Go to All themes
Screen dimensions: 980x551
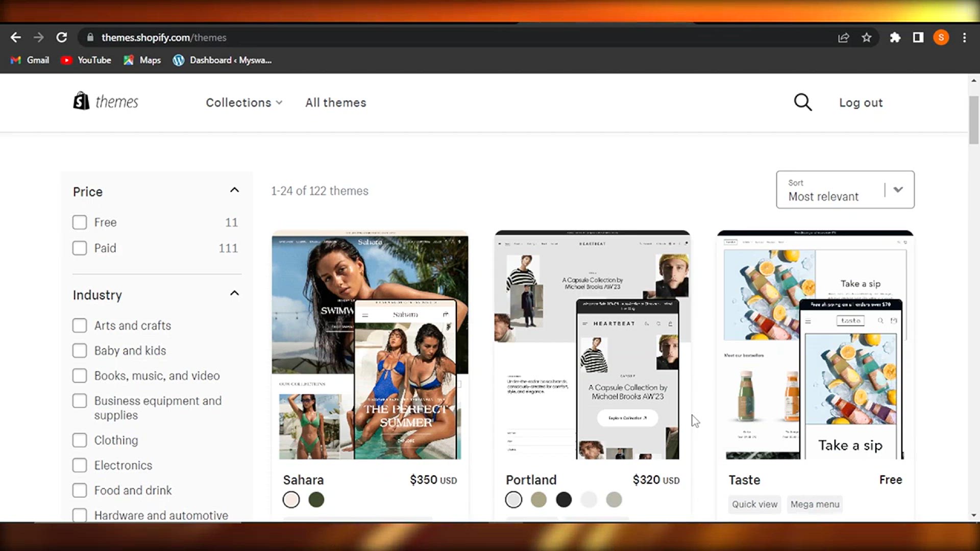coord(336,103)
